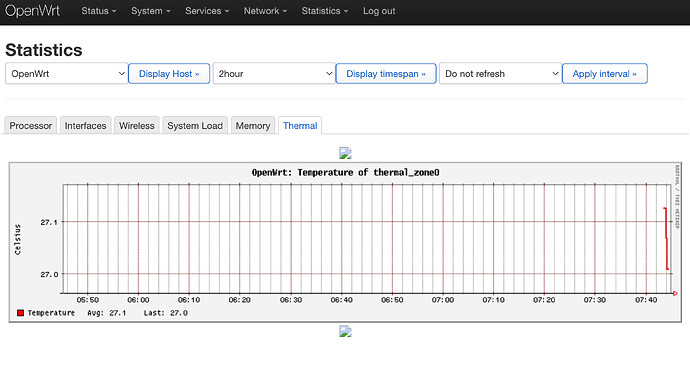The width and height of the screenshot is (690, 372).
Task: Click the Log out link
Action: coord(379,11)
